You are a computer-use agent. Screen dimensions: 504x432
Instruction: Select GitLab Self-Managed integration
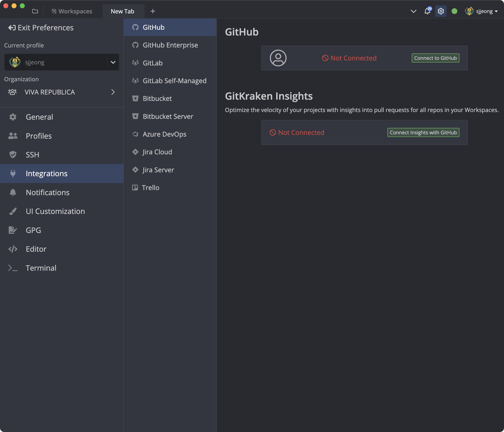[x=174, y=81]
